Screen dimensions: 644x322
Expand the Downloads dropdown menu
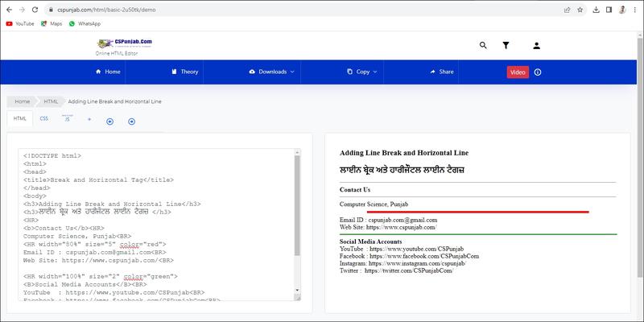(272, 72)
